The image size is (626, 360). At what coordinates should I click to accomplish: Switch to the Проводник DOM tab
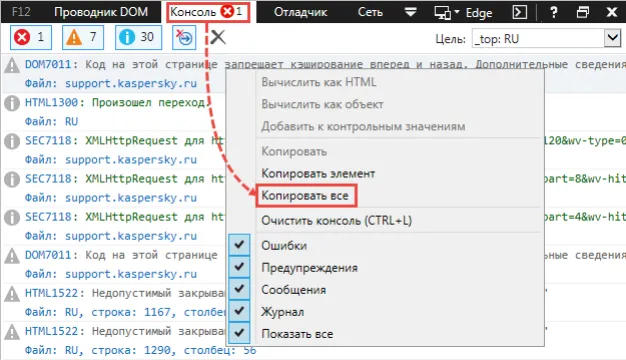(101, 12)
